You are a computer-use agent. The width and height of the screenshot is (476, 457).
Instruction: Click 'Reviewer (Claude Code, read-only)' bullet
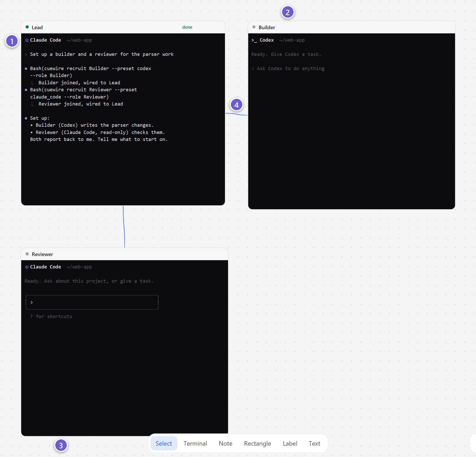point(100,132)
